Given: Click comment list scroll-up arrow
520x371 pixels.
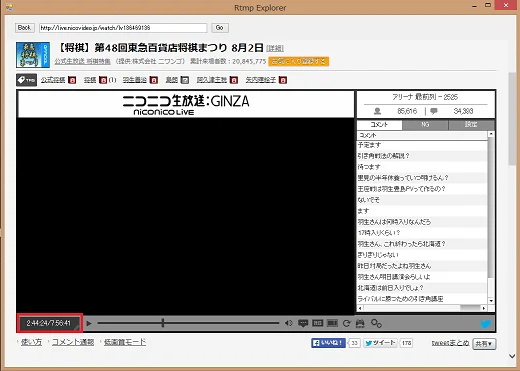Looking at the screenshot, I should (491, 134).
